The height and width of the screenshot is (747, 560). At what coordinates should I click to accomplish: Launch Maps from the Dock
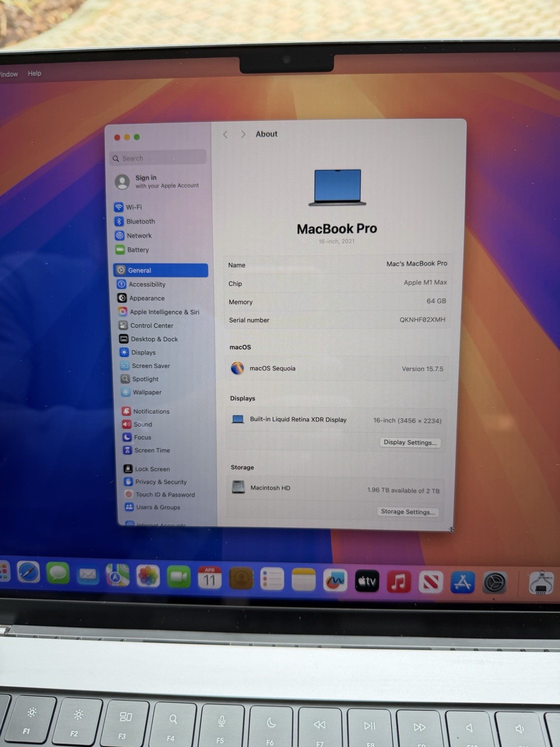point(118,575)
